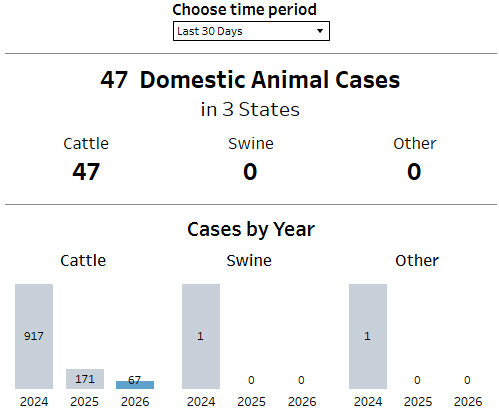The image size is (499, 412).
Task: Click the Other 2025 zero value label
Action: pyautogui.click(x=417, y=380)
